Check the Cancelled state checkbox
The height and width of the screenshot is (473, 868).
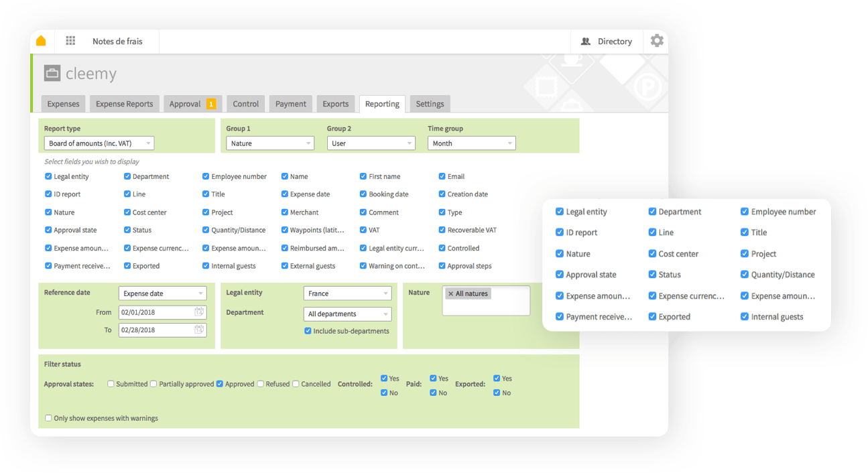click(x=296, y=384)
